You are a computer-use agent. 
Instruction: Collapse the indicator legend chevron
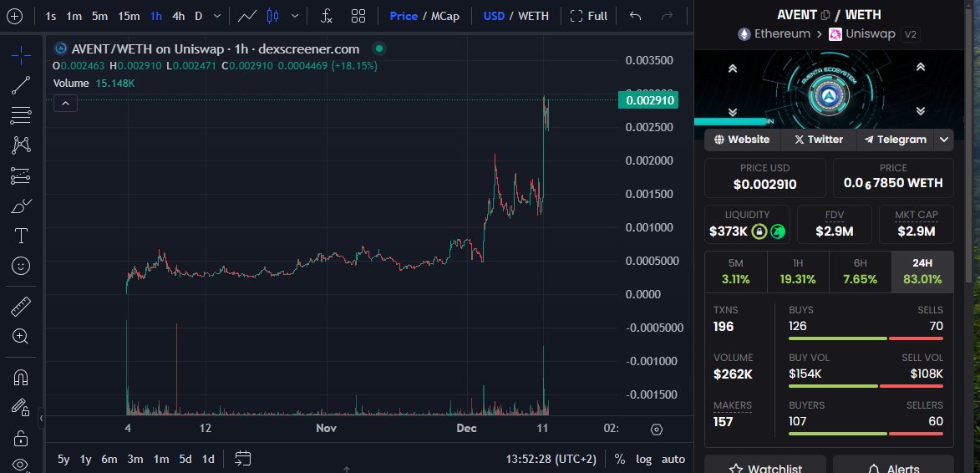[x=66, y=103]
